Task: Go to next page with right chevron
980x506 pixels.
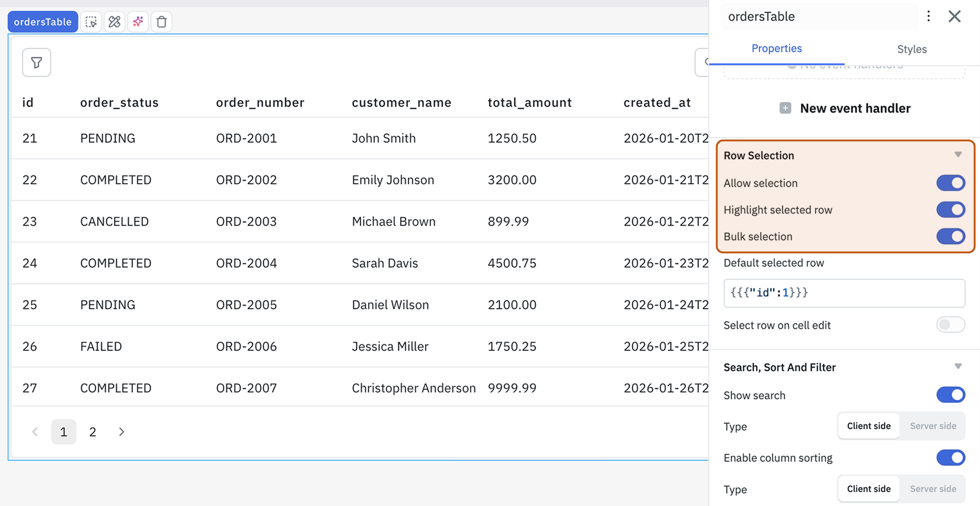Action: [122, 432]
